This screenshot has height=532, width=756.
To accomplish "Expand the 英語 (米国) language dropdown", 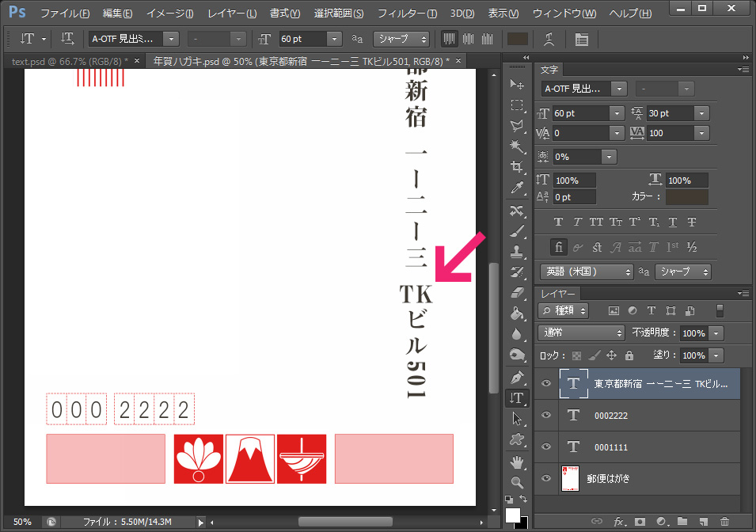I will click(587, 272).
